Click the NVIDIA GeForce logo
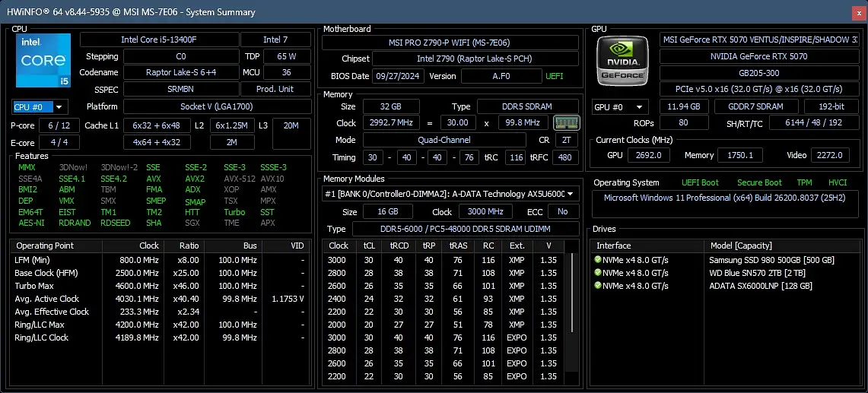The width and height of the screenshot is (868, 393). [x=623, y=61]
